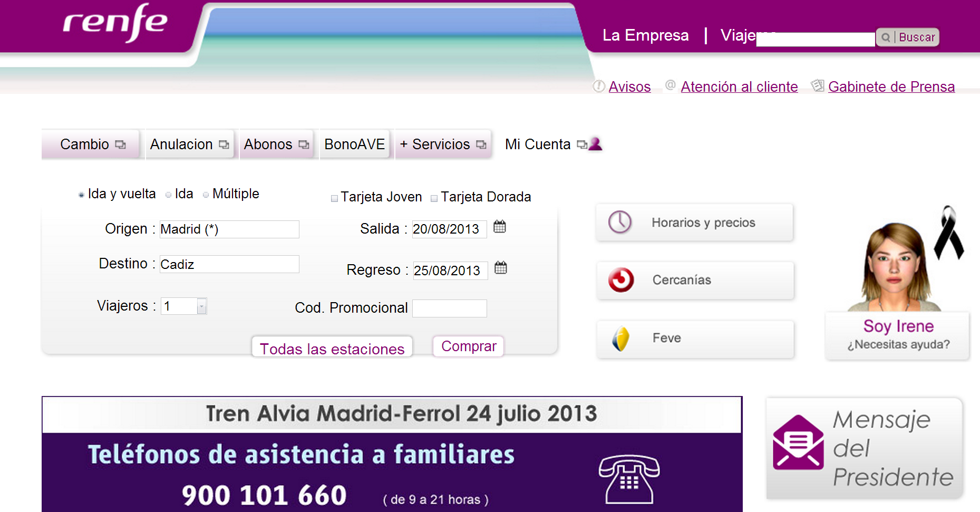
Task: Open the Gabinete de Prensa link
Action: 891,87
